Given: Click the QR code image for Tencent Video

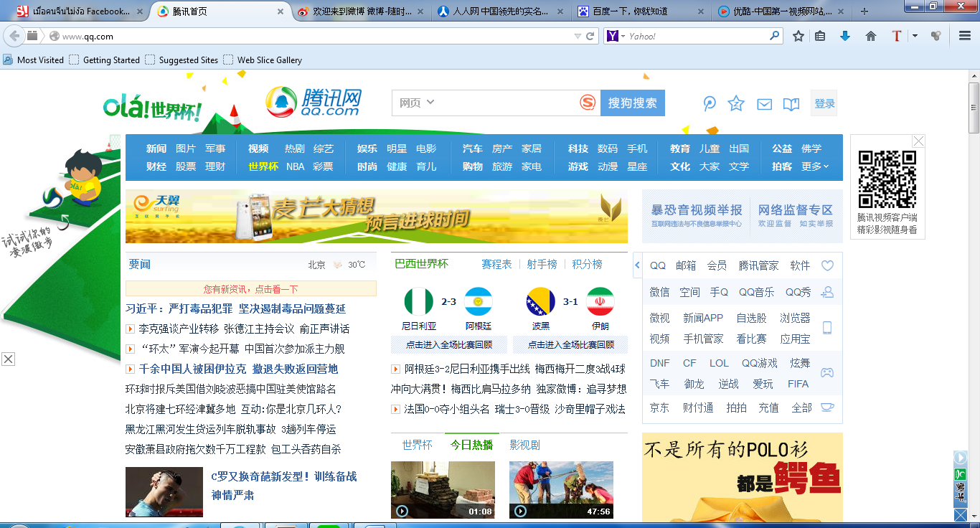Looking at the screenshot, I should pyautogui.click(x=887, y=179).
